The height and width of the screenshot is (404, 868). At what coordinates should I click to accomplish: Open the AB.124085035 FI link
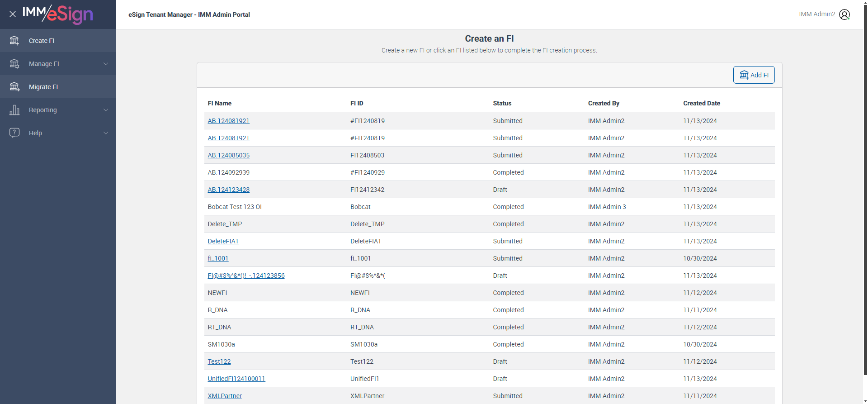click(x=229, y=155)
